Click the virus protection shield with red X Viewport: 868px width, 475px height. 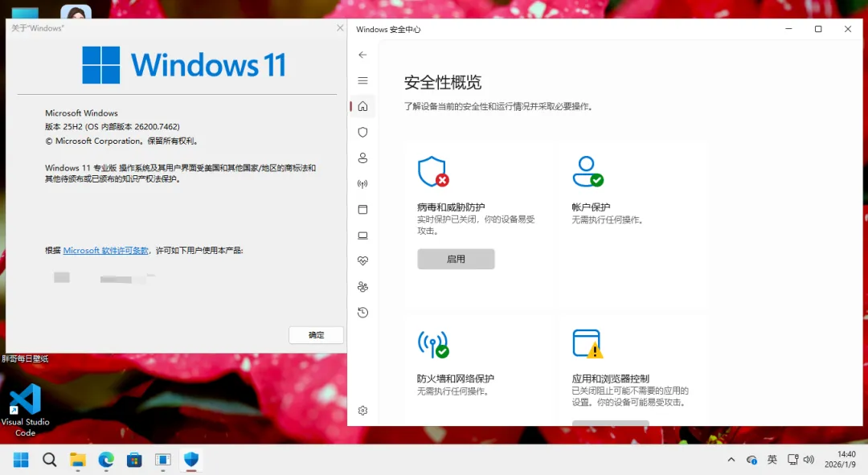coord(433,172)
